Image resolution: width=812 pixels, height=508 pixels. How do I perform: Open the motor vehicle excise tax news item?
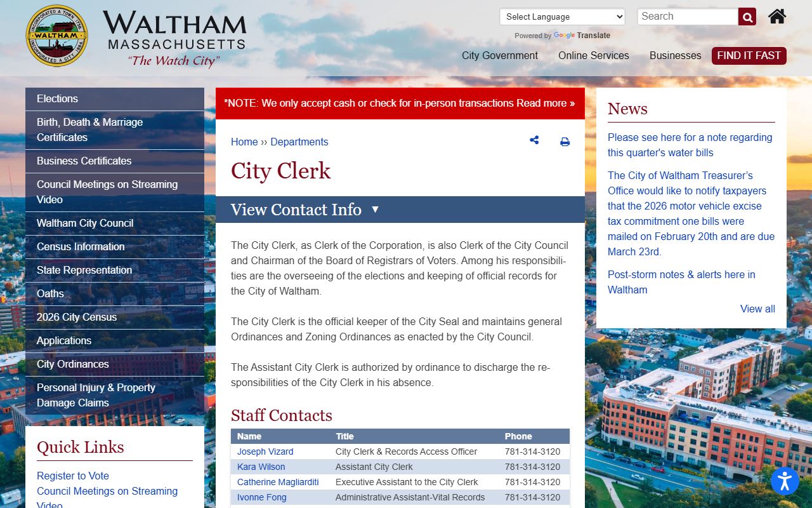[x=691, y=213]
